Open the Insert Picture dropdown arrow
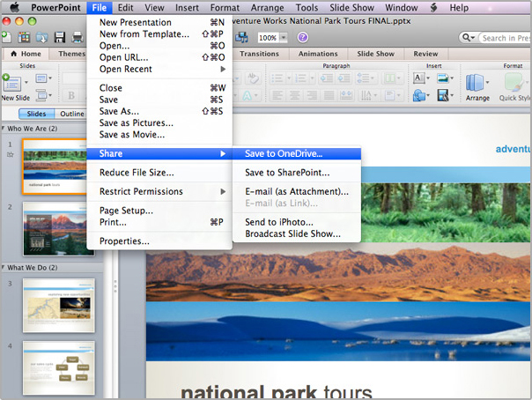The image size is (532, 400). [452, 78]
